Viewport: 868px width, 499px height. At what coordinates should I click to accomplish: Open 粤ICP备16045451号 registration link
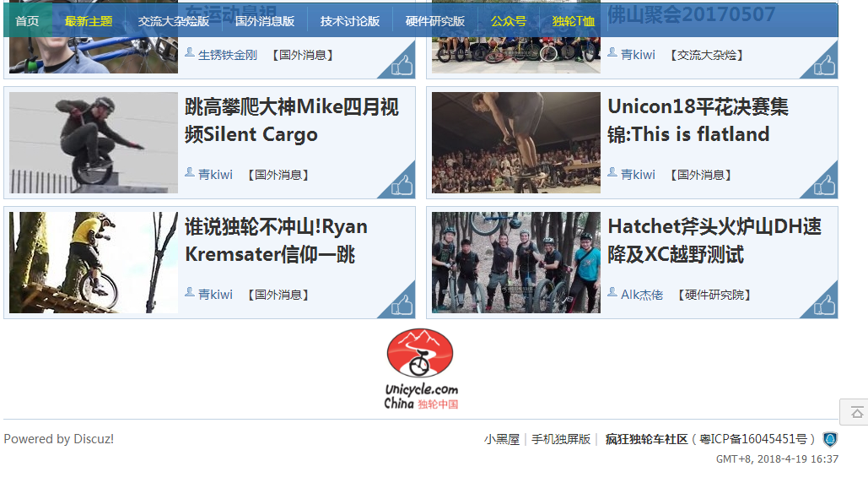tap(753, 439)
